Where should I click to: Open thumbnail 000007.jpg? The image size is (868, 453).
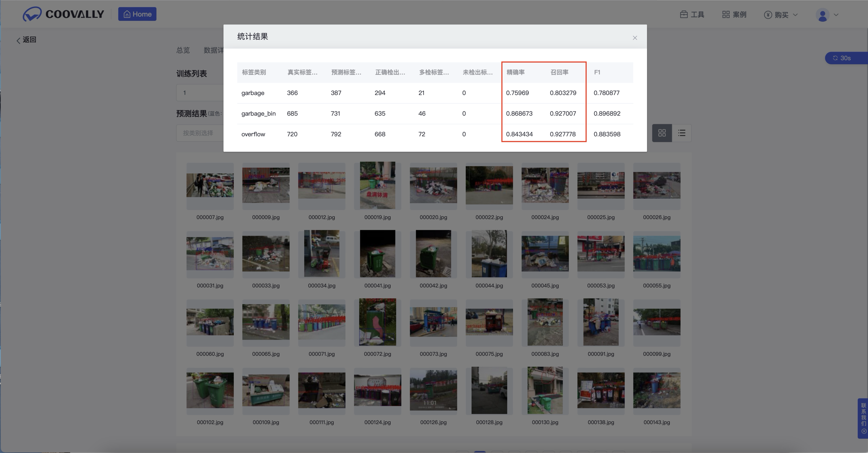click(x=210, y=186)
